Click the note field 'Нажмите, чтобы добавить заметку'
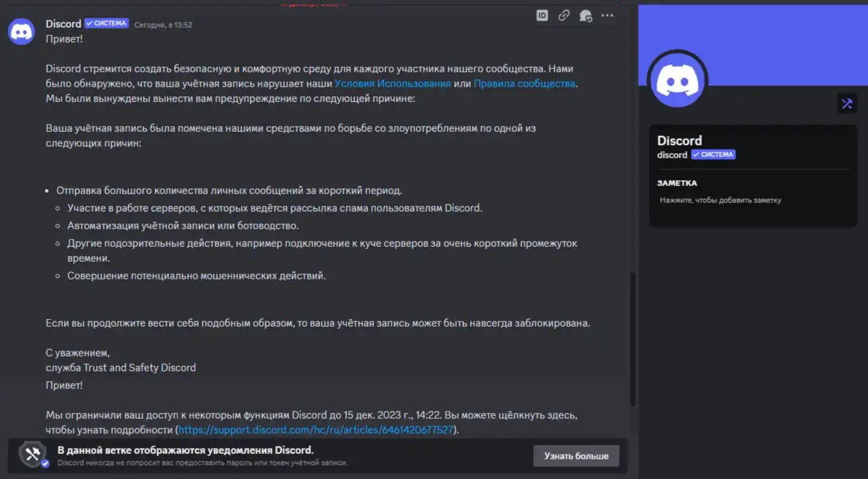 coord(721,200)
